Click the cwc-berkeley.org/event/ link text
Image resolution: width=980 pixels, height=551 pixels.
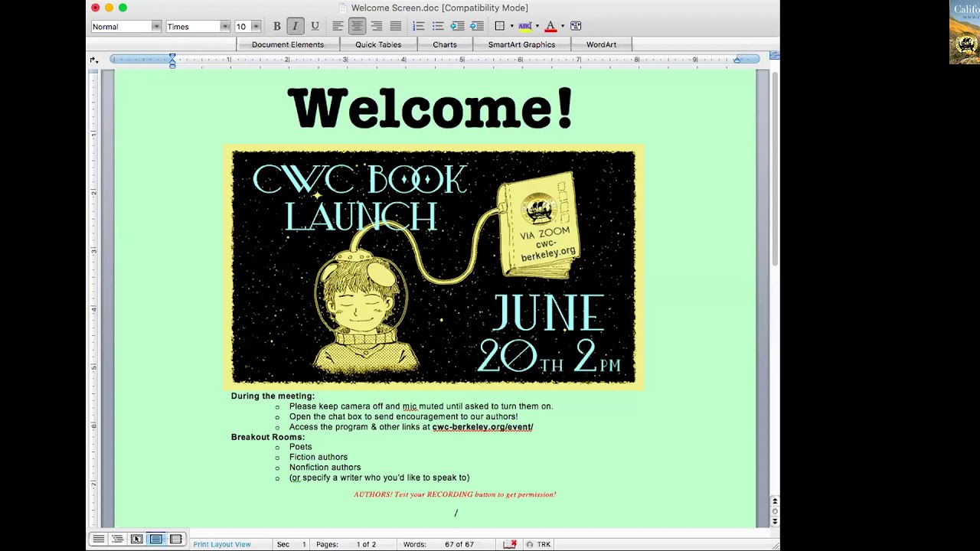tap(482, 427)
